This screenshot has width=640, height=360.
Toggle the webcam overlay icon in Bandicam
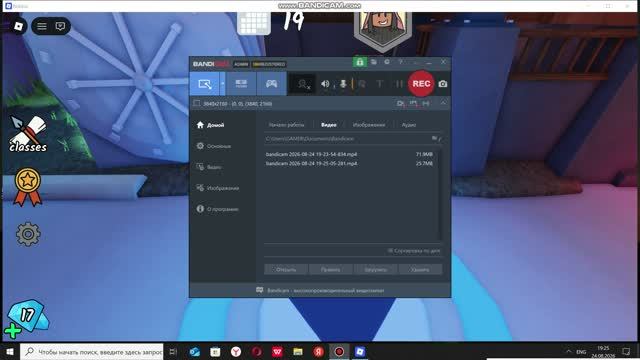click(x=302, y=84)
